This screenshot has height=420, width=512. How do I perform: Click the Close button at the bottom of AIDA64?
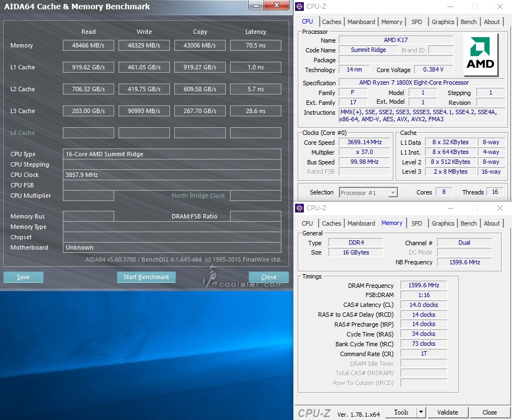[269, 277]
